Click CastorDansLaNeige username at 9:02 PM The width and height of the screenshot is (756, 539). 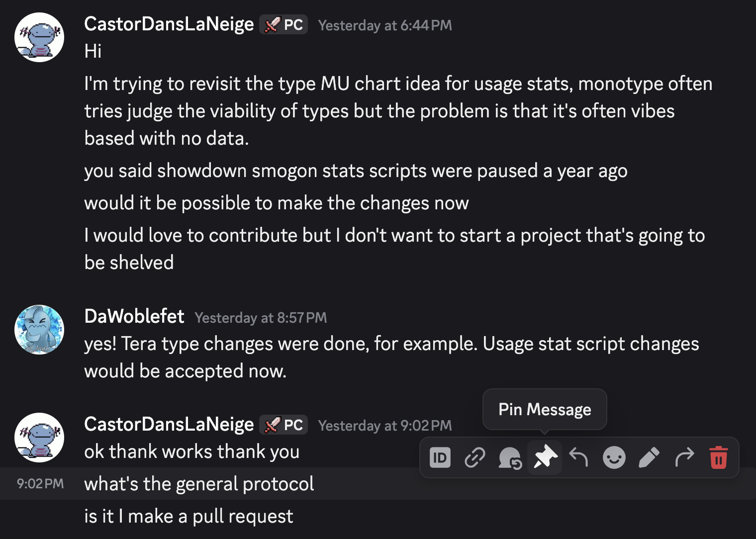(169, 424)
